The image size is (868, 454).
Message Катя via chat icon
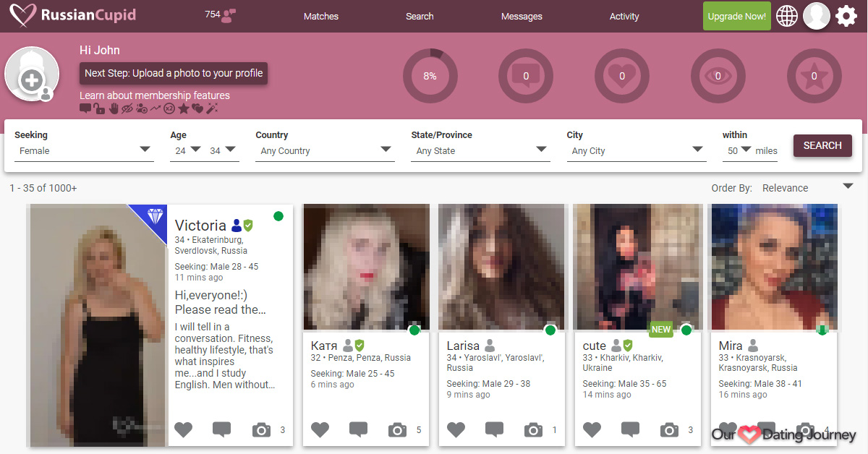[358, 429]
